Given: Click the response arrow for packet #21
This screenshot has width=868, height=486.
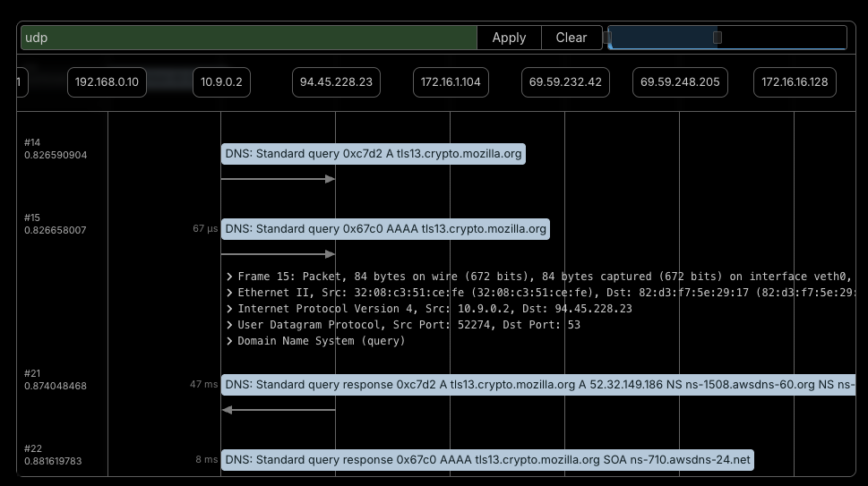Looking at the screenshot, I should [278, 410].
